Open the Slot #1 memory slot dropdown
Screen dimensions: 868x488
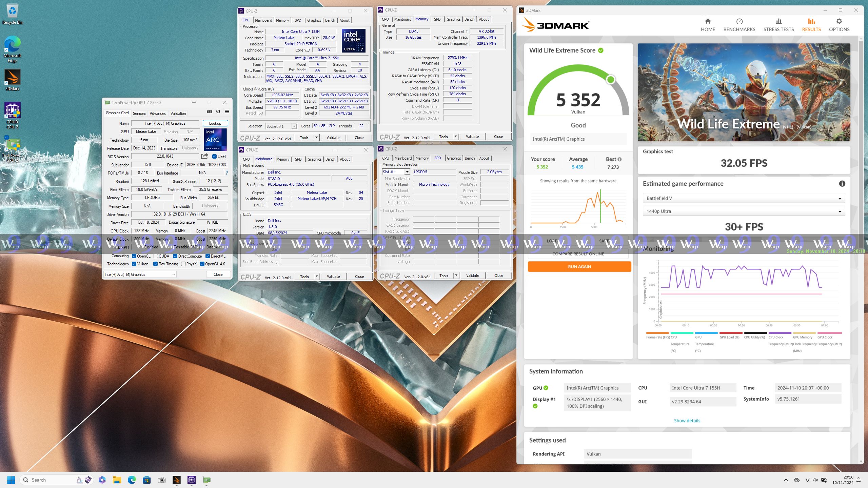(x=396, y=172)
